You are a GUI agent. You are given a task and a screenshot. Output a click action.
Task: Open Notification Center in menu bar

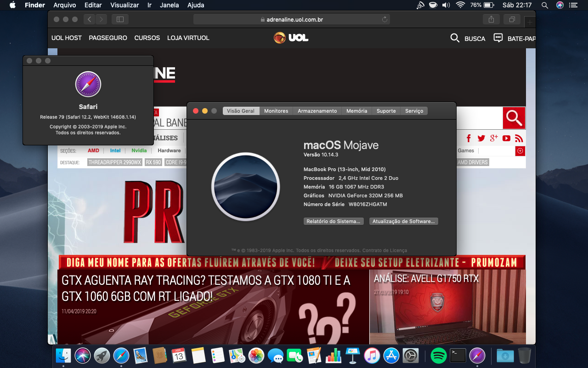point(572,5)
